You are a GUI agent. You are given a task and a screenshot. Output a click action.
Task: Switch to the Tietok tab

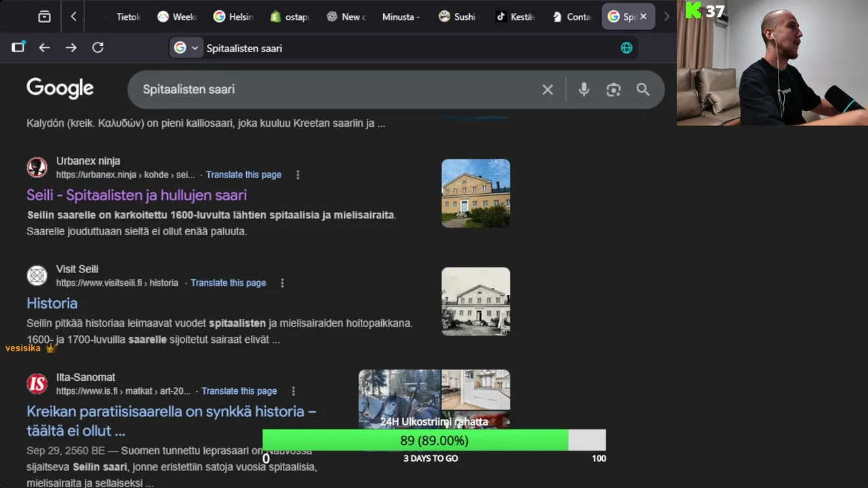pos(122,17)
